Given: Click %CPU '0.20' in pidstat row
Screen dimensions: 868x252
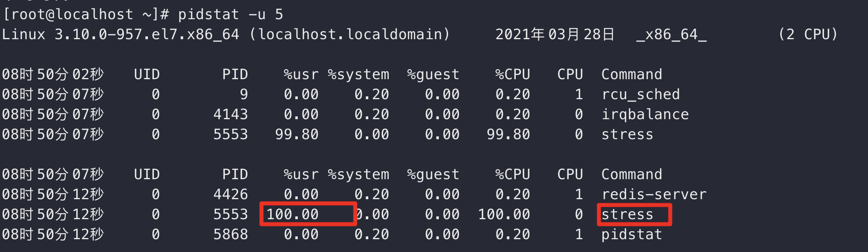Looking at the screenshot, I should pos(513,235).
